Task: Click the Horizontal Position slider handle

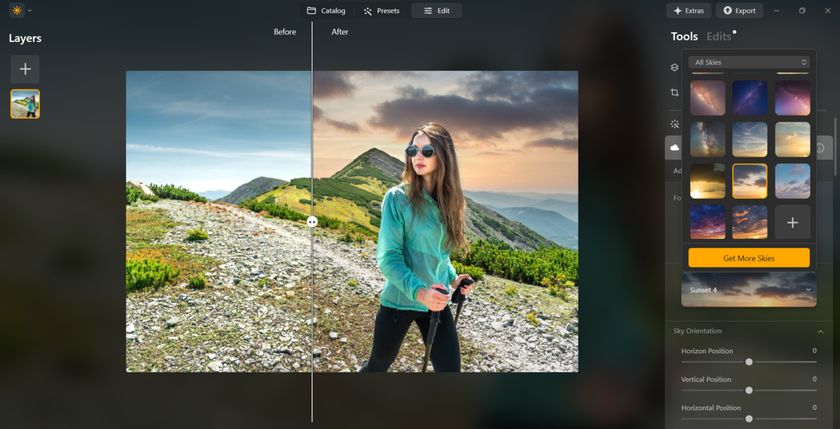Action: pos(749,419)
